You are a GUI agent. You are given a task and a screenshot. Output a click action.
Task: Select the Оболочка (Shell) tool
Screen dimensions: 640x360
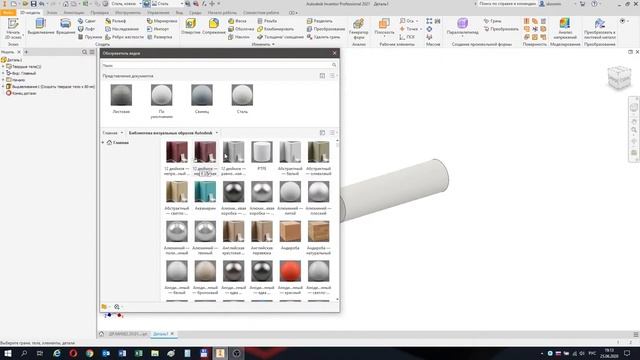[241, 29]
